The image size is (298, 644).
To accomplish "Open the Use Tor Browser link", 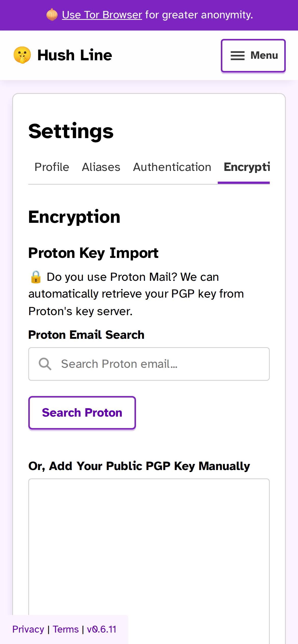I will pyautogui.click(x=102, y=15).
